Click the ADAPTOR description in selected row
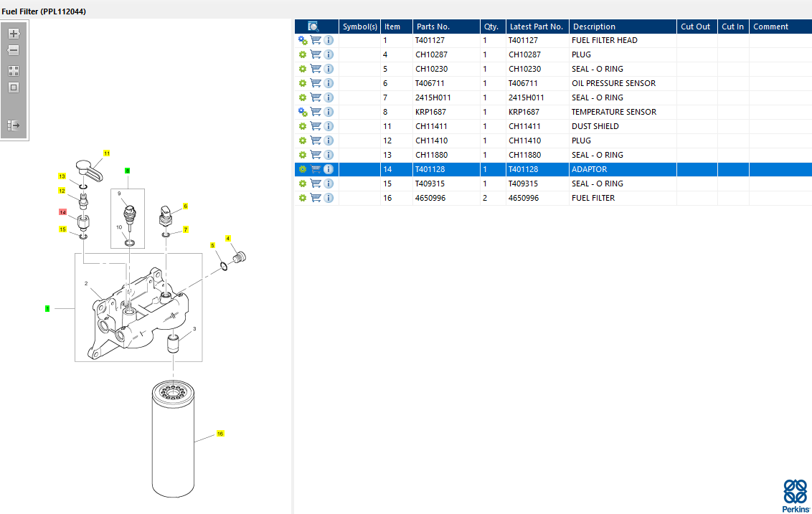This screenshot has width=812, height=514. pos(590,169)
